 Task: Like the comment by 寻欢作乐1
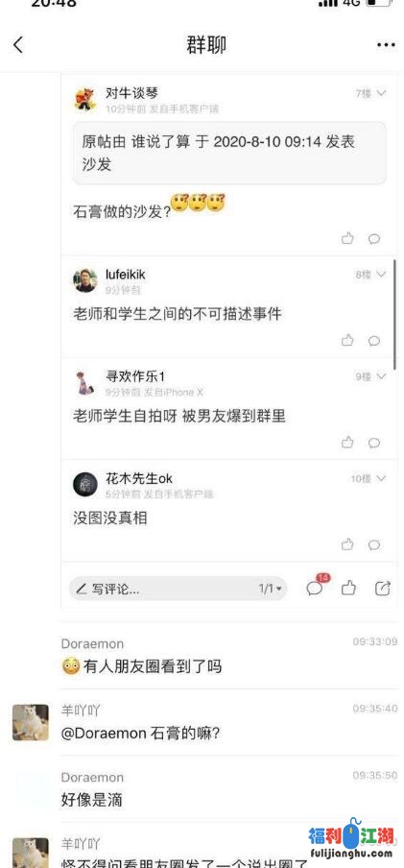click(347, 443)
